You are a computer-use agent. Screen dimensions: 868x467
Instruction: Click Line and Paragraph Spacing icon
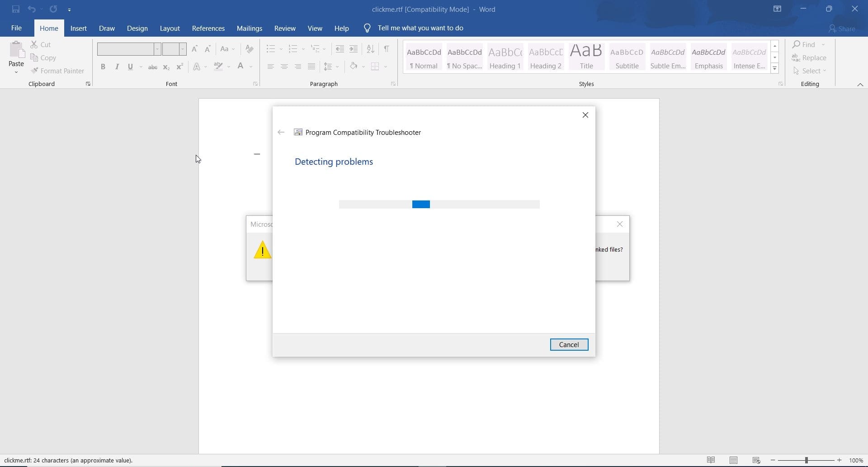[328, 67]
